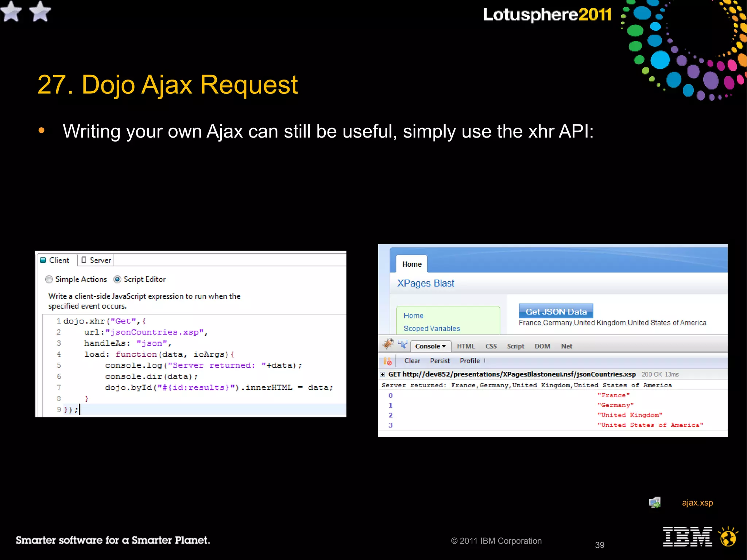Viewport: 747px width, 560px height.
Task: Toggle the Persist console button
Action: [440, 361]
